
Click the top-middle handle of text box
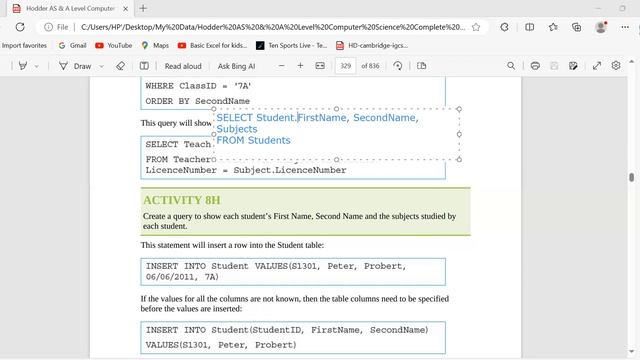336,109
